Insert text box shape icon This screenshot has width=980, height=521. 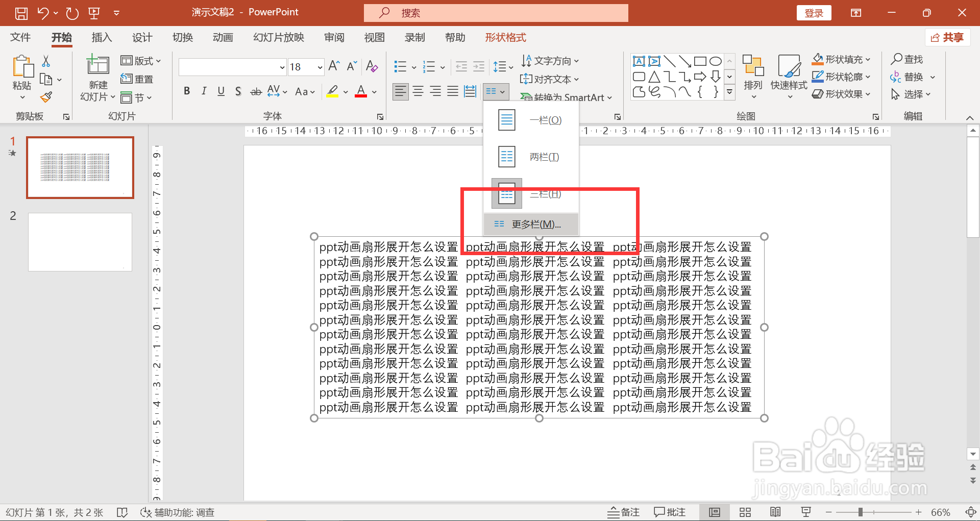(639, 62)
